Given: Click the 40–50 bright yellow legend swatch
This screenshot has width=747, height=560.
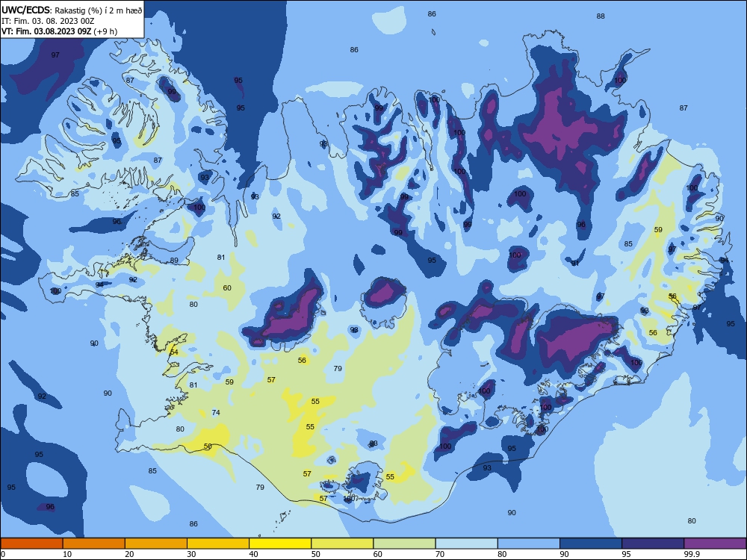Looking at the screenshot, I should pyautogui.click(x=280, y=544).
